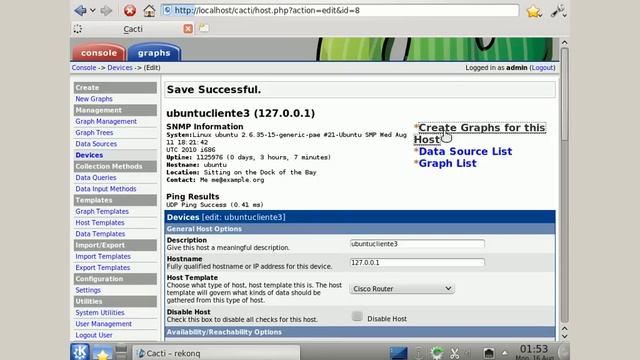Click the stacked panel icon in taskbar
Screen dimensions: 640x360
(121, 352)
